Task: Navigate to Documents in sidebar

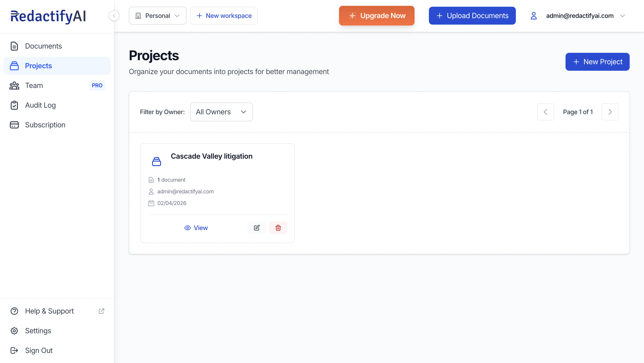Action: pos(43,46)
